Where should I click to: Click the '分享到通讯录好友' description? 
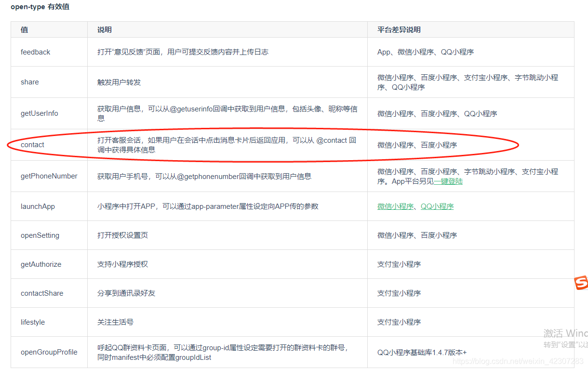click(x=126, y=293)
